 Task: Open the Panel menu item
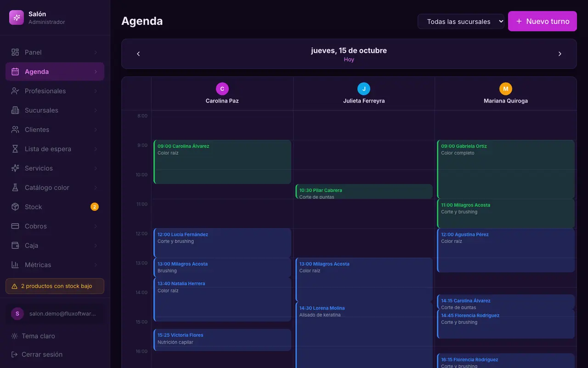55,52
